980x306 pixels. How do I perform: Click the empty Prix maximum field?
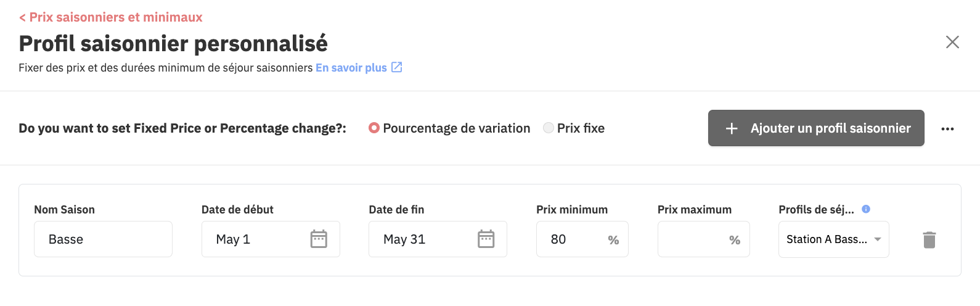704,239
